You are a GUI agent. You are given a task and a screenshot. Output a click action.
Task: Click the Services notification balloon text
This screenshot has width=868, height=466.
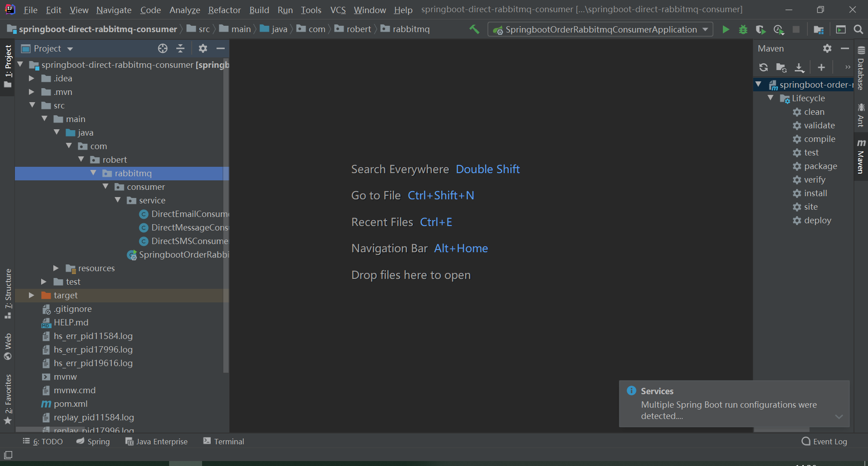pyautogui.click(x=729, y=410)
